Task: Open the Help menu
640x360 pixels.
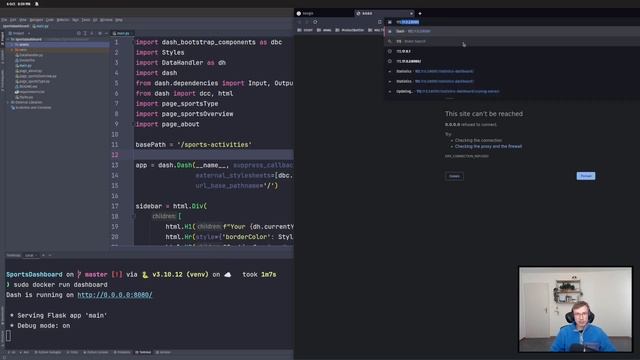Action: point(119,20)
